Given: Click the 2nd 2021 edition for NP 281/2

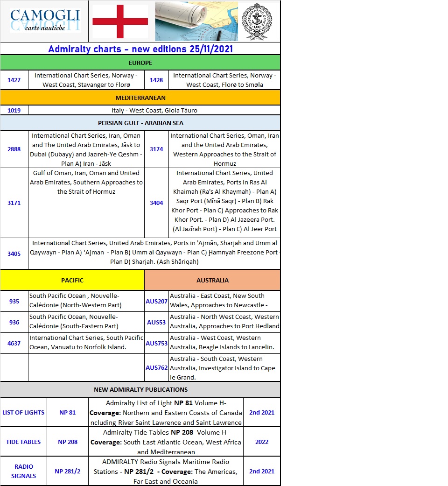Looking at the screenshot, I should (x=262, y=472).
